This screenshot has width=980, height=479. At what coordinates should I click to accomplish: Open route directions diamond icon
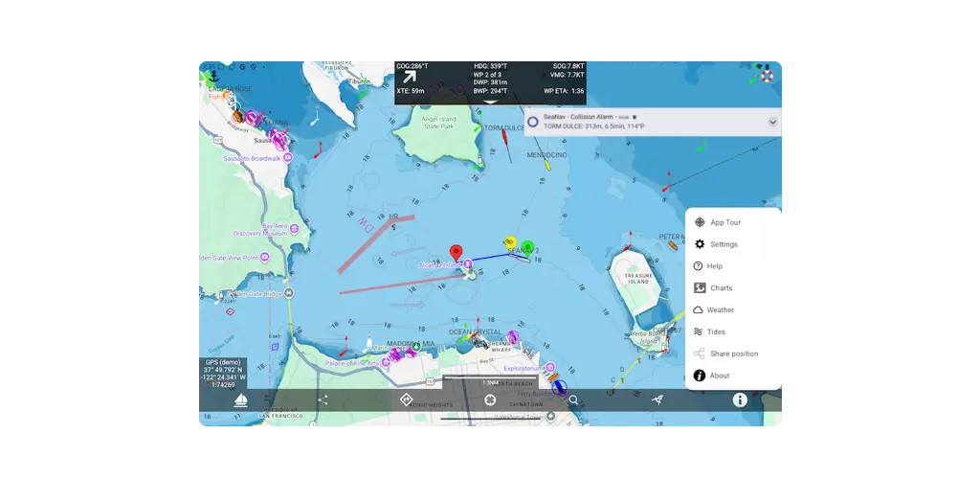406,399
